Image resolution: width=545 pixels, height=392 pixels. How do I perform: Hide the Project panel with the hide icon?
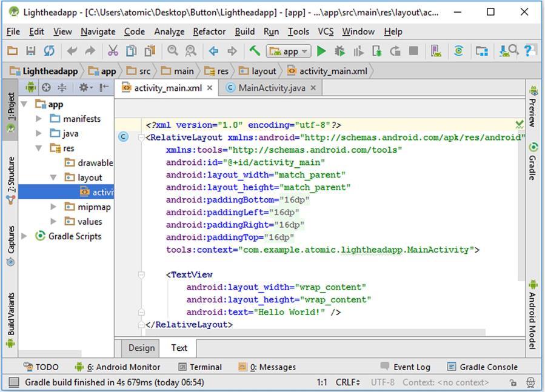pos(104,88)
